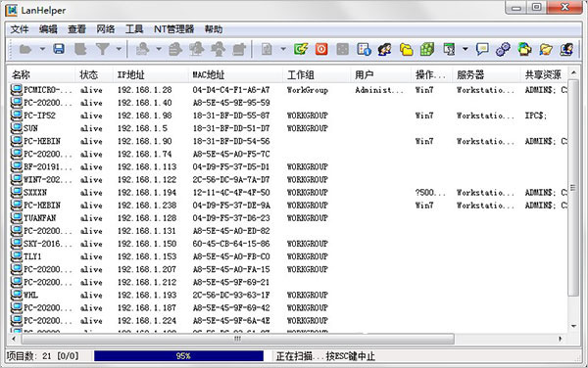Click the horizontal scrollbar left arrow

(15, 339)
